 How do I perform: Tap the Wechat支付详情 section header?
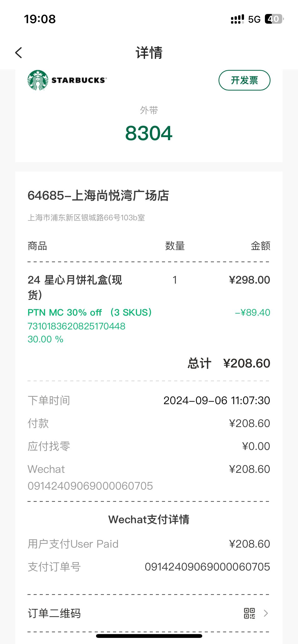point(149,519)
